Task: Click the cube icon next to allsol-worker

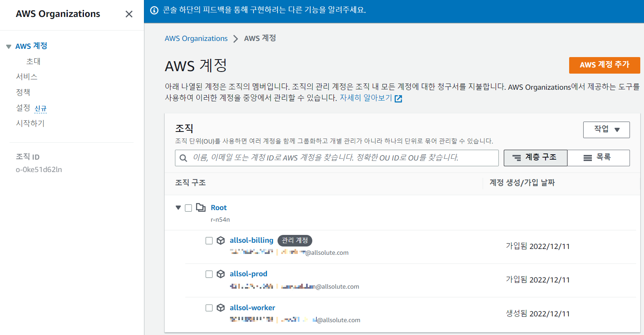Action: tap(221, 308)
